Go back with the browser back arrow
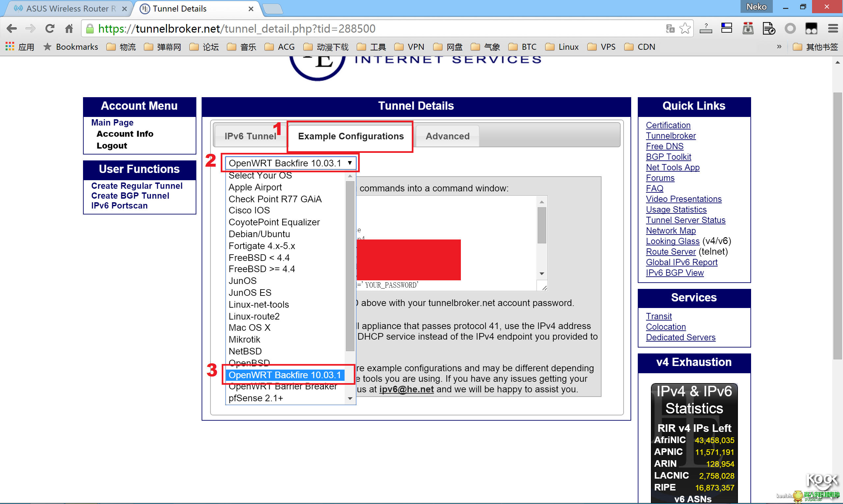Image resolution: width=843 pixels, height=504 pixels. click(x=12, y=29)
